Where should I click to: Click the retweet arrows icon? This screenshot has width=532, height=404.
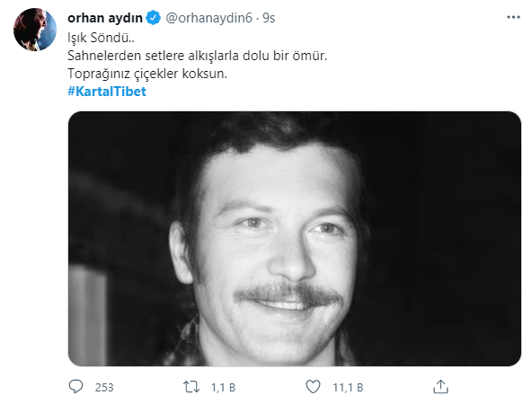click(x=191, y=387)
